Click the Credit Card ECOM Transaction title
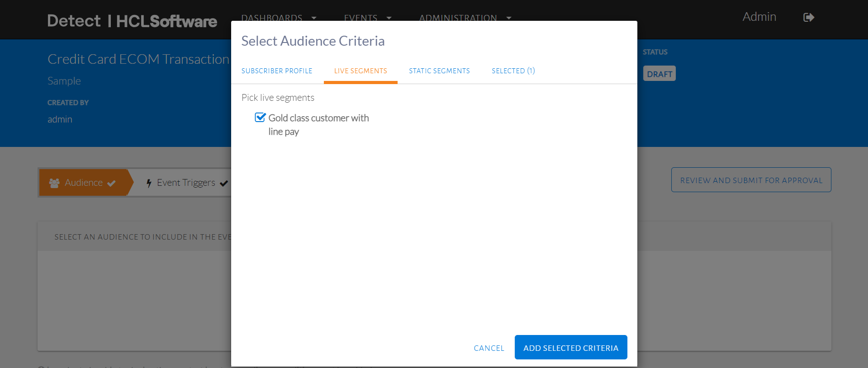 [138, 59]
